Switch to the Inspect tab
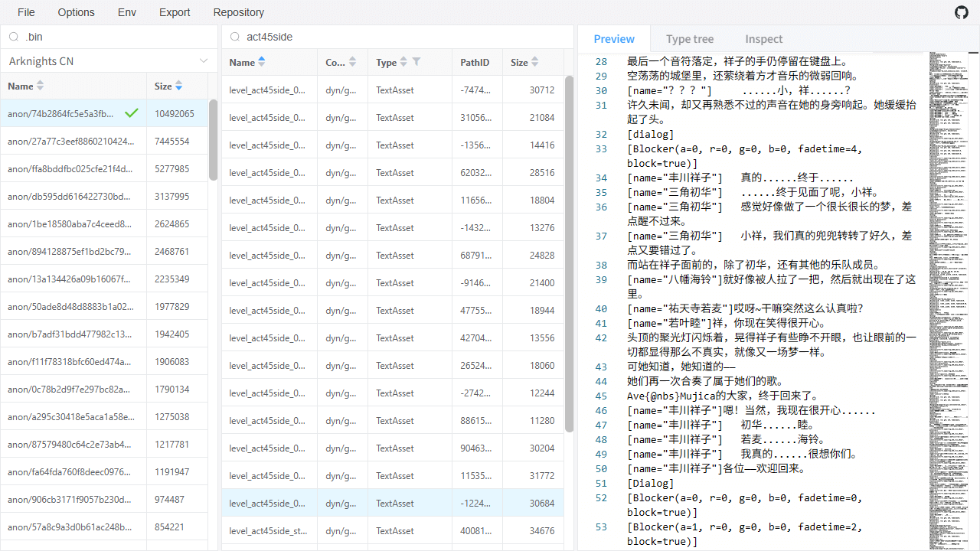Image resolution: width=980 pixels, height=551 pixels. 763,39
